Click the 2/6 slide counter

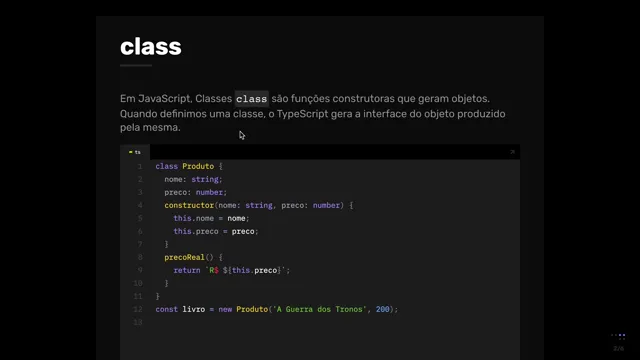tap(618, 349)
